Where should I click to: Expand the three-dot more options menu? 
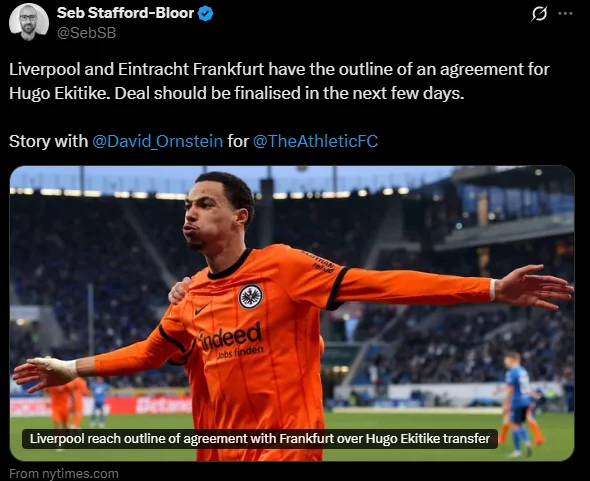click(x=565, y=14)
